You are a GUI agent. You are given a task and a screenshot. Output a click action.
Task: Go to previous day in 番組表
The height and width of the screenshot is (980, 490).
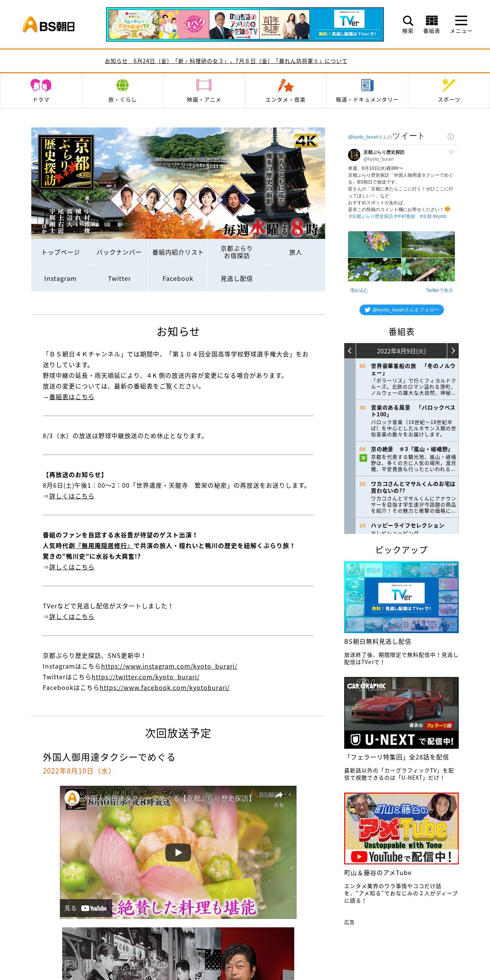pyautogui.click(x=350, y=351)
